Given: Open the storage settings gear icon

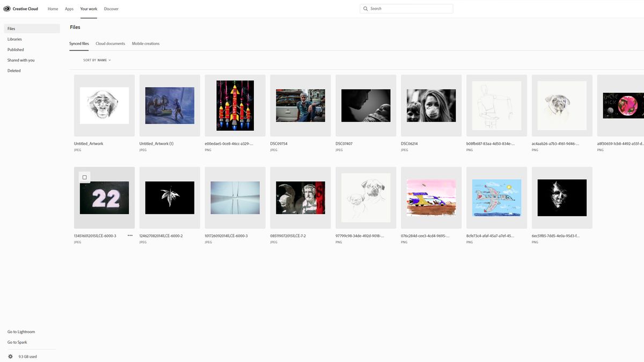Looking at the screenshot, I should pos(10,356).
